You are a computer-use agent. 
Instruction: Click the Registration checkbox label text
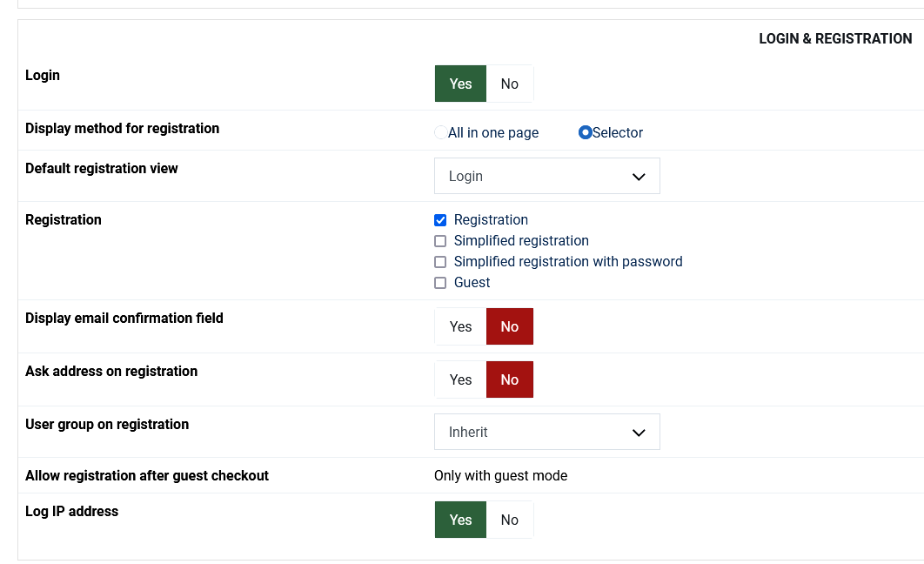pyautogui.click(x=491, y=220)
